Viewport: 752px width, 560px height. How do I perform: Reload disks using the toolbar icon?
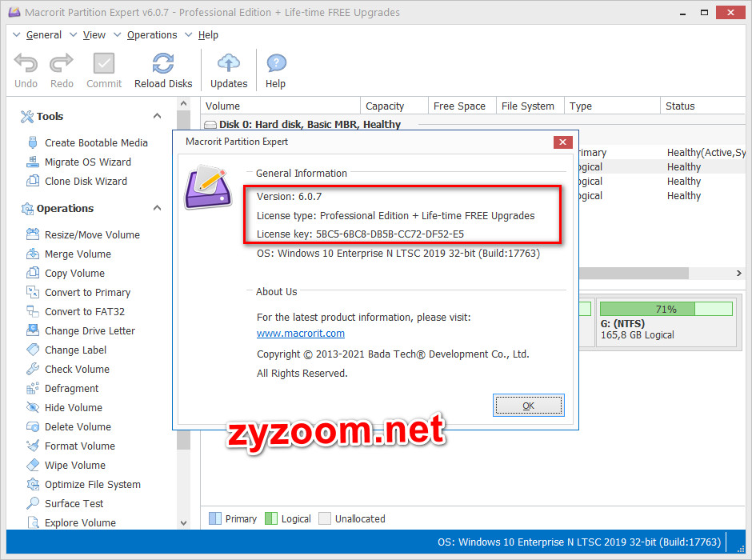point(163,63)
